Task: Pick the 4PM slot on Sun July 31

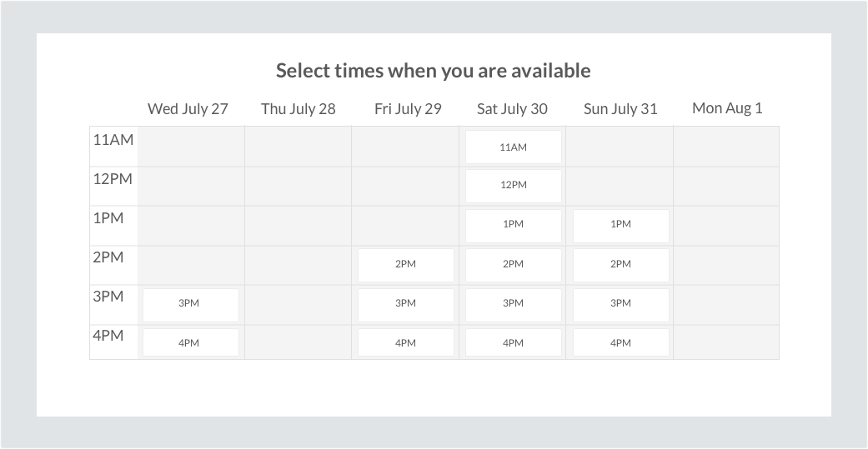Action: pos(620,342)
